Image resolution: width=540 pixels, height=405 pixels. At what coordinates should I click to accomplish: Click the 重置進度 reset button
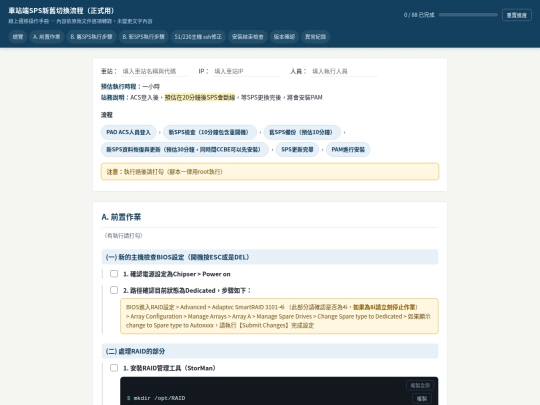click(x=517, y=15)
